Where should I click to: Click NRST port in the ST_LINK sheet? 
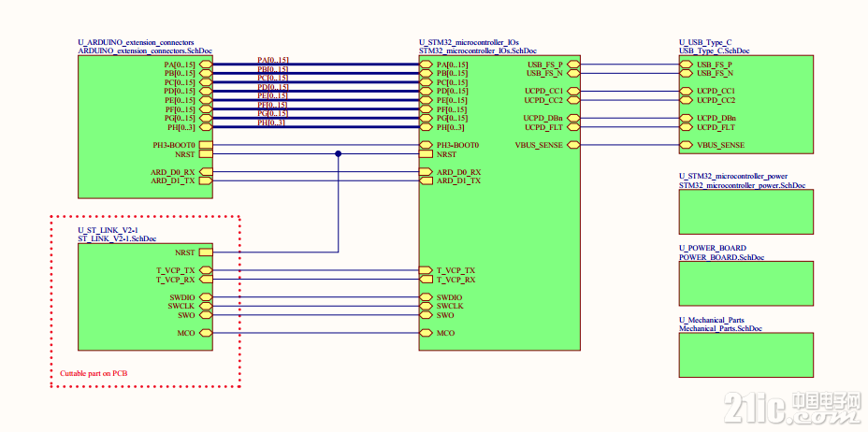[x=206, y=252]
